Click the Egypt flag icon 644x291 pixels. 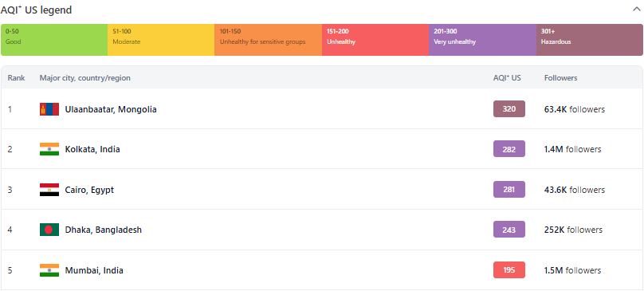coord(49,190)
